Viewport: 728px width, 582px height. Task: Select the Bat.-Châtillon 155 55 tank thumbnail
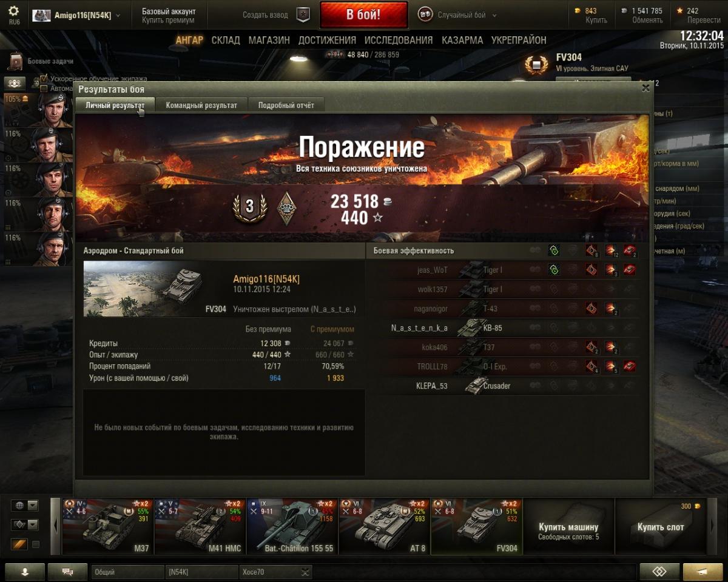point(292,526)
